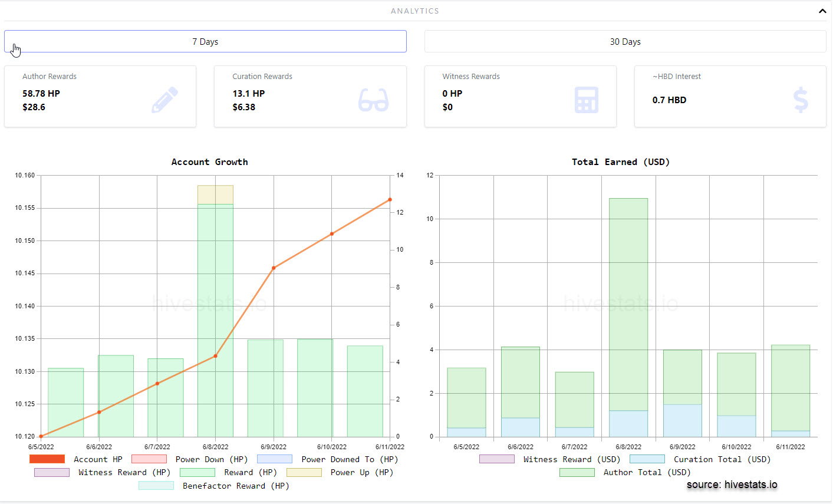Click the glasses icon in Curation Rewards

point(373,100)
